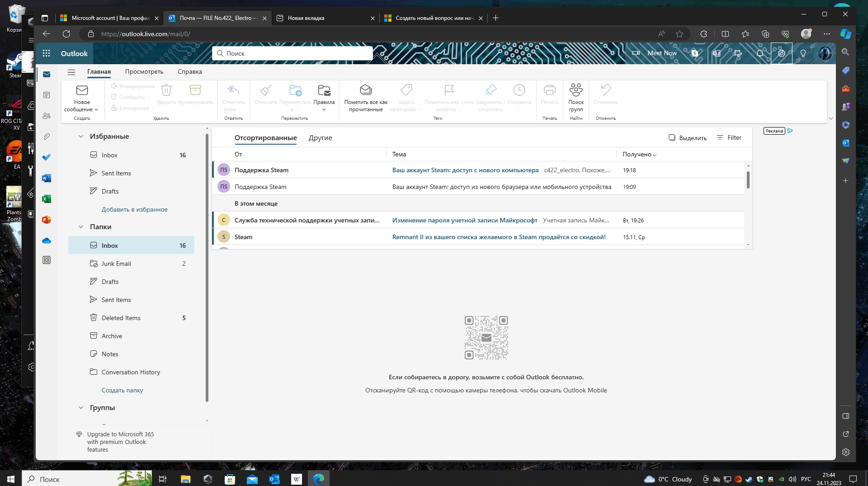Viewport: 868px width, 486px height.
Task: Click the Outlook Поиск search field
Action: coord(292,53)
